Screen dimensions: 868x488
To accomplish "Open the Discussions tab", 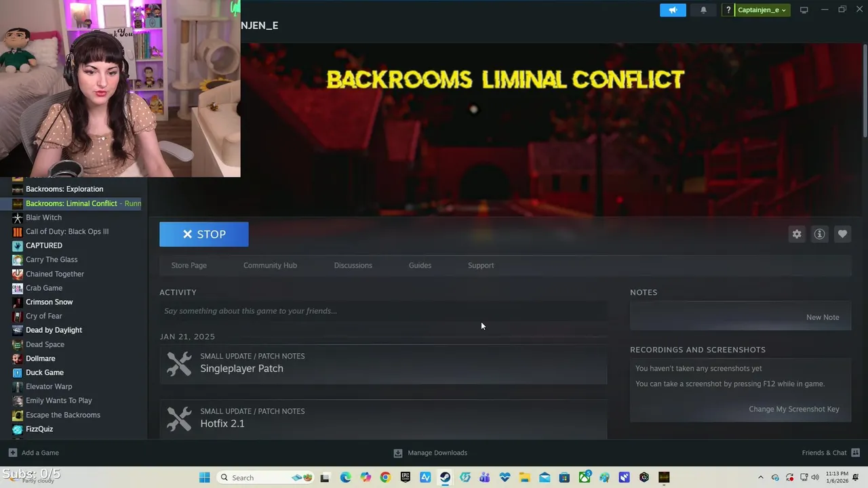I will (x=353, y=265).
